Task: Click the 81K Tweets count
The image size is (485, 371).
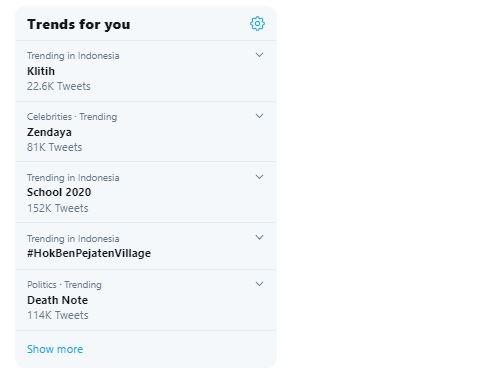Action: [54, 147]
